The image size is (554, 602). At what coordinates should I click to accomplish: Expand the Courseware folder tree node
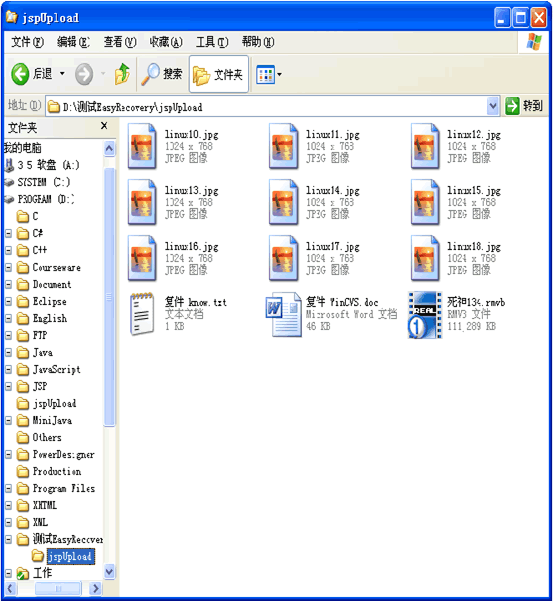pos(8,267)
